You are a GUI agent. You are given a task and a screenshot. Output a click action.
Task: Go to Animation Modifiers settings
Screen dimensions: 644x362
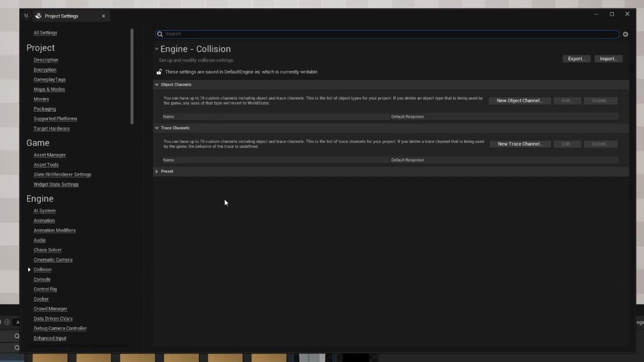(x=55, y=230)
